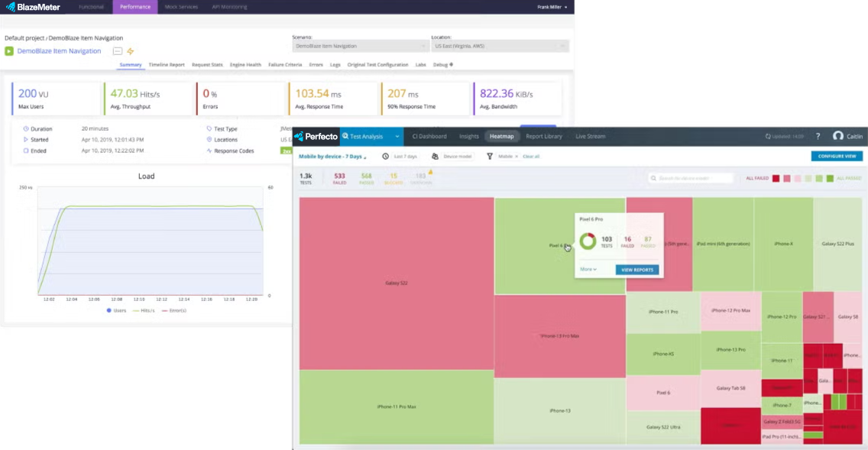Image resolution: width=868 pixels, height=450 pixels.
Task: Click the bright green All Passed legend swatch
Action: [x=830, y=178]
